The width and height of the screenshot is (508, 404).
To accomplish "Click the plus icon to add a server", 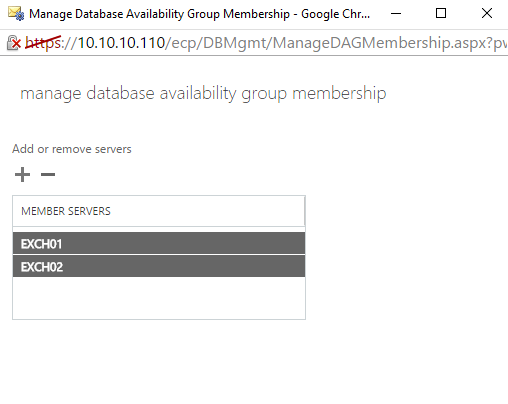I will 22,175.
